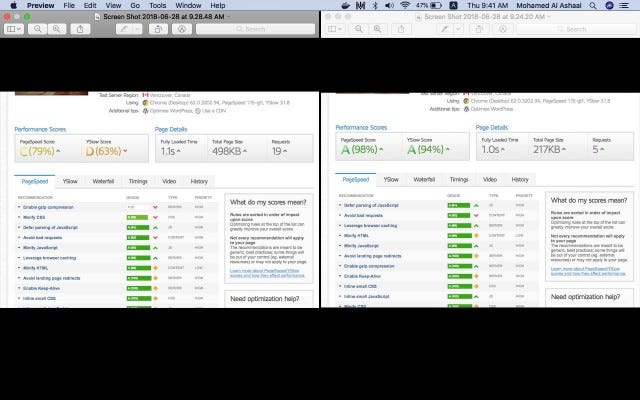Click the Waterfall tab in the left screenshot
The width and height of the screenshot is (640, 400).
[103, 181]
